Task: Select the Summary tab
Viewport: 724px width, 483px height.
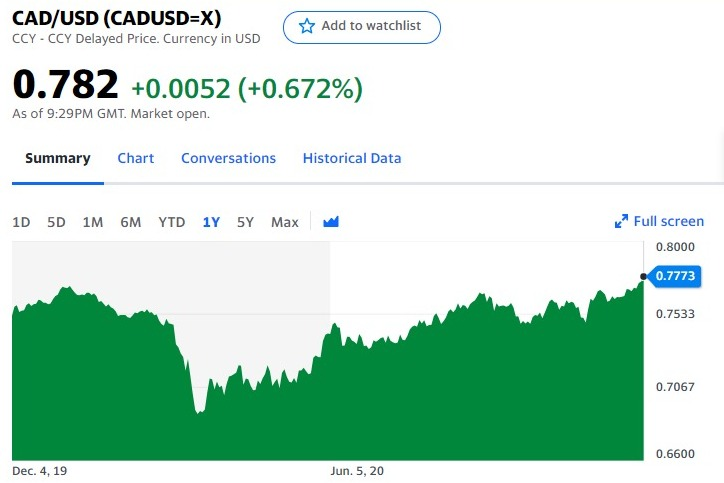Action: (58, 158)
